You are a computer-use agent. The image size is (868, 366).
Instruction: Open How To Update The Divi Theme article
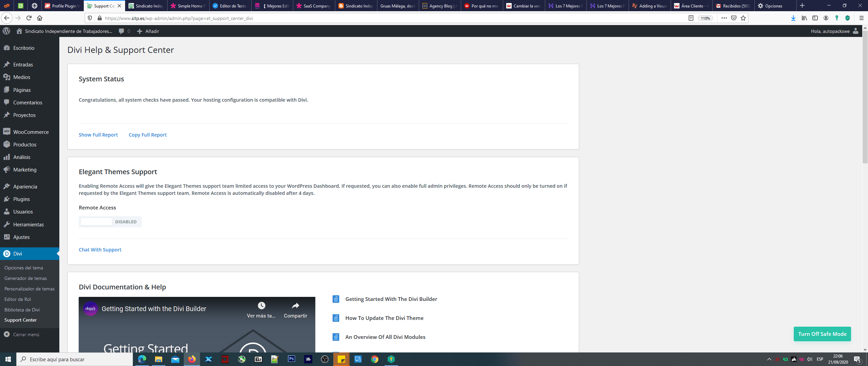(x=384, y=318)
